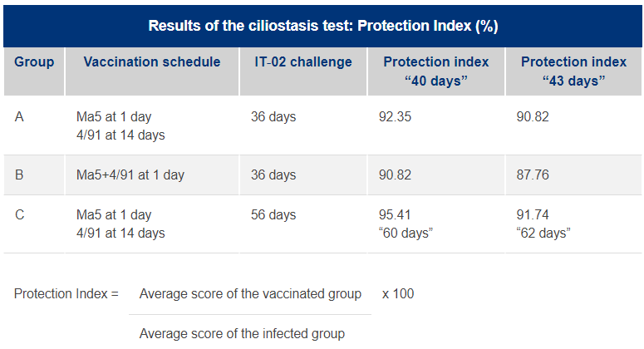
Task: Click the value 87.76 in row B
Action: click(x=533, y=174)
